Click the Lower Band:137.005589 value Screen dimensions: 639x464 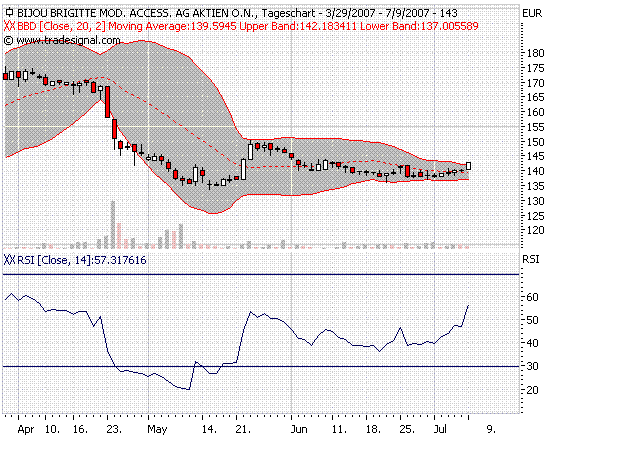(419, 26)
